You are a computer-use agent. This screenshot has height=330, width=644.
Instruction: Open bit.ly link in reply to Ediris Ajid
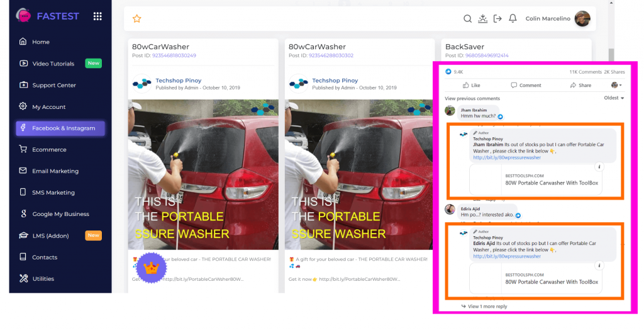pos(507,256)
